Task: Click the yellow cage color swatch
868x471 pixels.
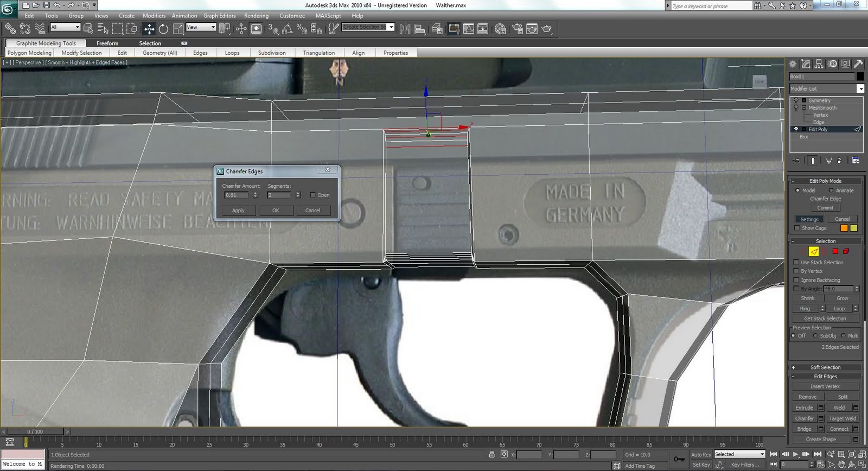Action: tap(853, 228)
